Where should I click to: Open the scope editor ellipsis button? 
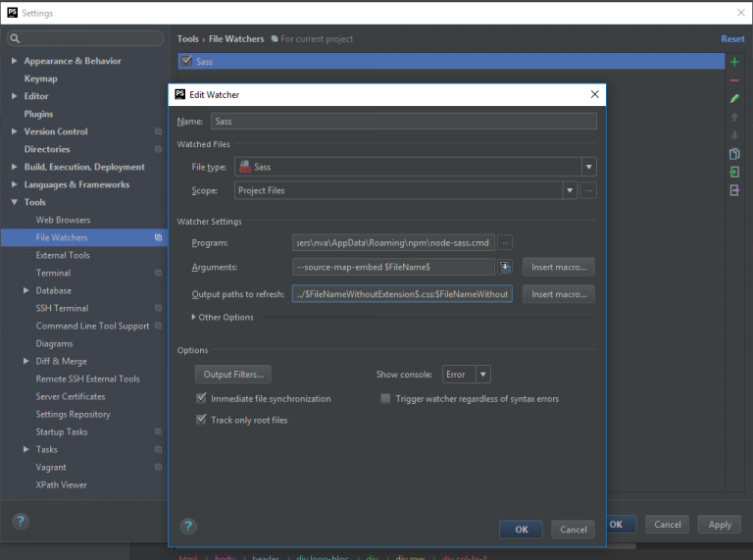point(588,190)
